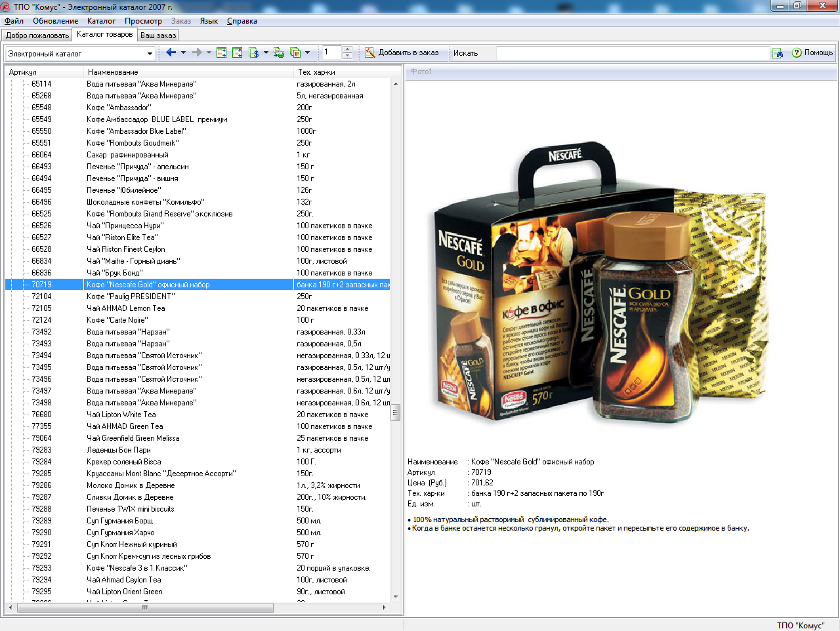Click the binoculars search icon

[x=778, y=53]
